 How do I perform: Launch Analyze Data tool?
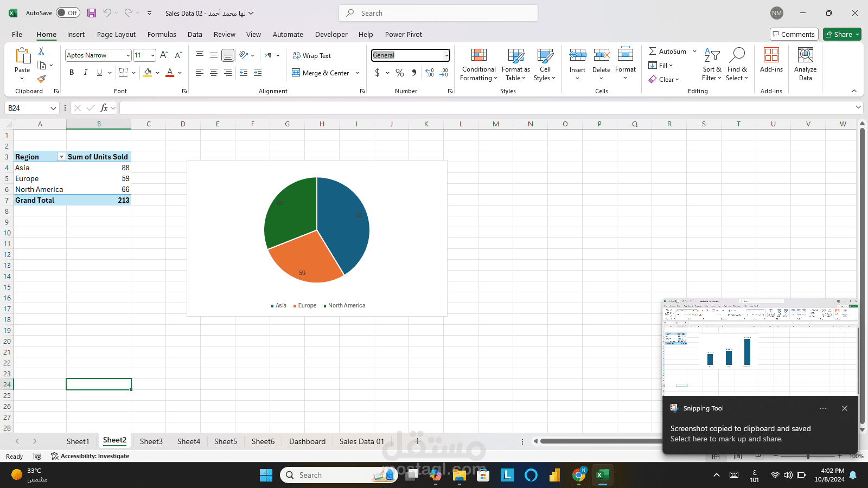pos(805,65)
